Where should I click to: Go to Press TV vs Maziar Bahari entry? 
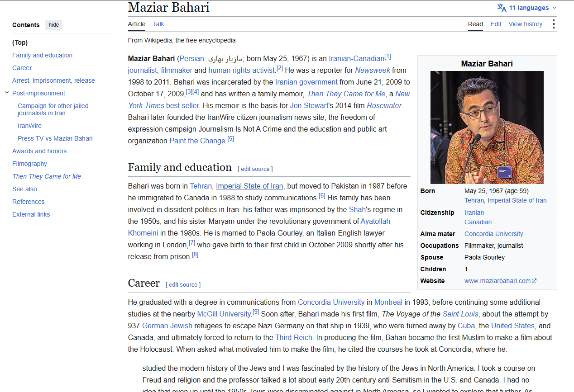tap(55, 138)
